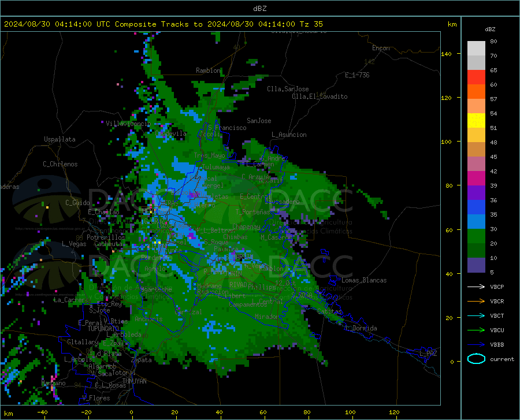Screen dimensions: 520x420
Task: Pick the magenta swatch between 42 and 39
Action: click(x=476, y=179)
